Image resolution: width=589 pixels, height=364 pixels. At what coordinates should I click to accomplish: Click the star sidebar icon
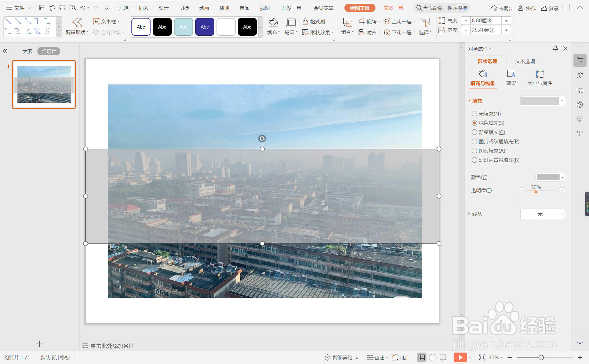580,75
